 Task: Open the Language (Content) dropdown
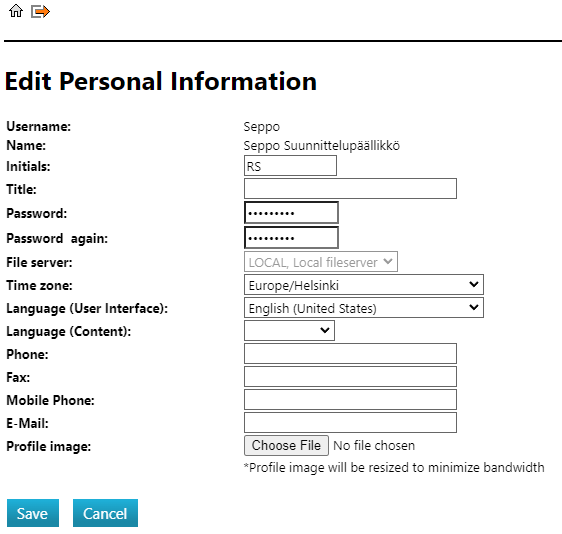(289, 331)
